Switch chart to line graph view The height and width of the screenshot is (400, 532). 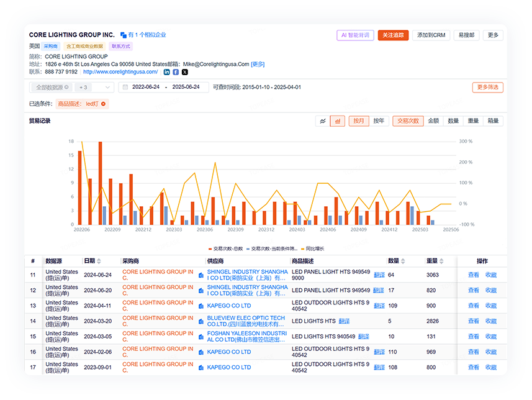point(323,121)
